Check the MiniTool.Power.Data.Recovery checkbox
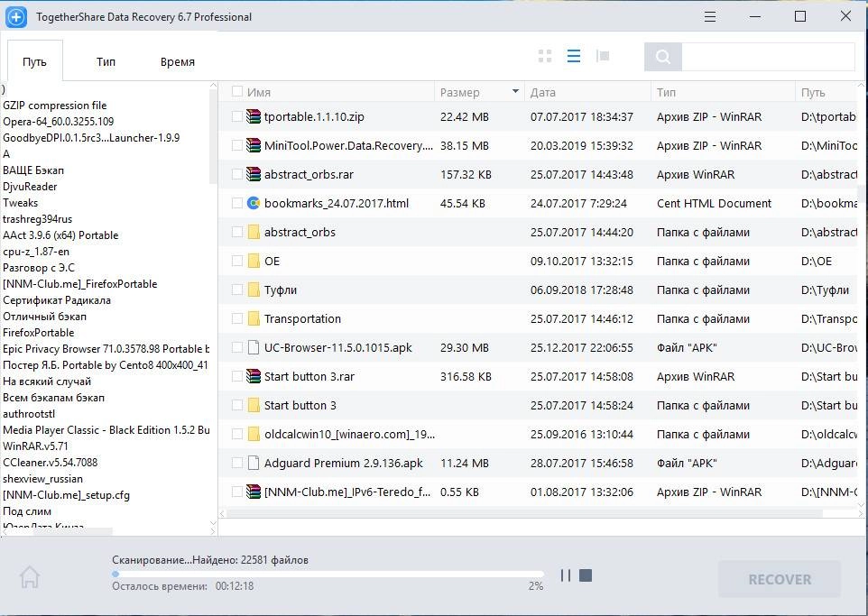The width and height of the screenshot is (868, 616). [x=237, y=145]
